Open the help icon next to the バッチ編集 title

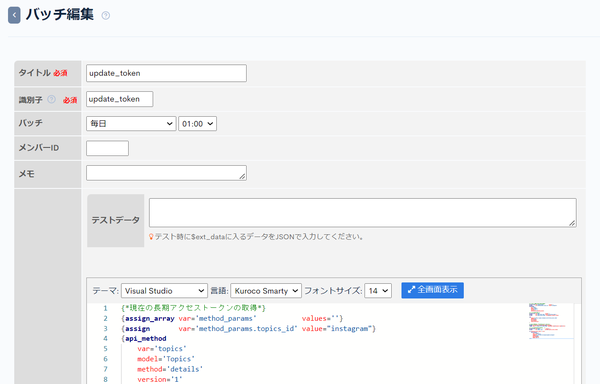pyautogui.click(x=106, y=15)
